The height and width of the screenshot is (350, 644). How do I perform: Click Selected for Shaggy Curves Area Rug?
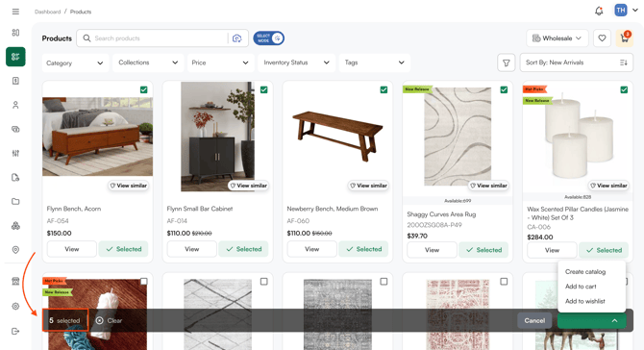coord(483,250)
